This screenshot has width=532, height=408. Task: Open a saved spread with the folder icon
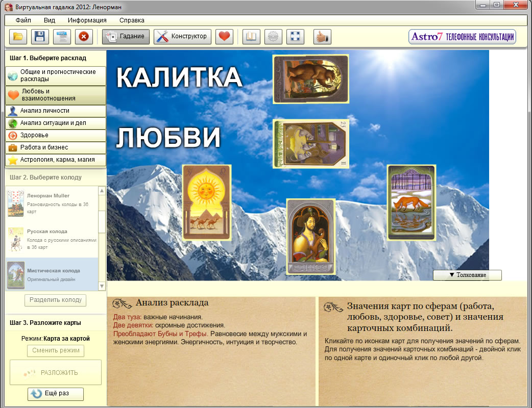click(18, 37)
